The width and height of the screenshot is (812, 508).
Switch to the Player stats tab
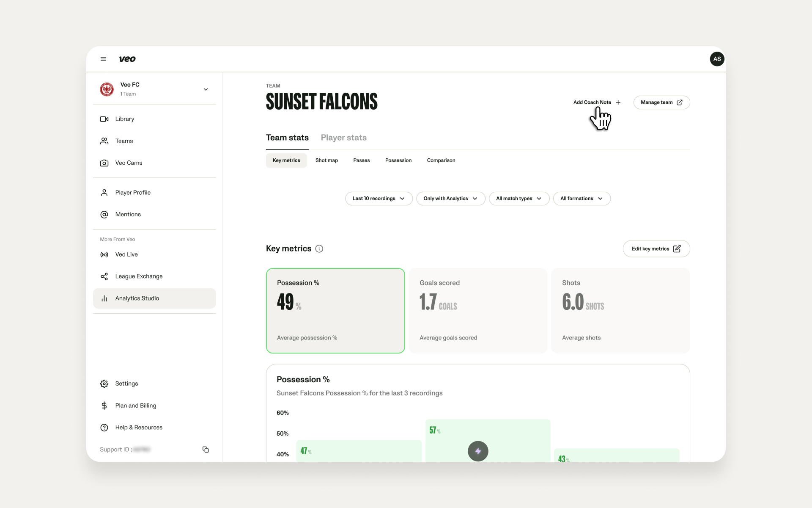343,138
